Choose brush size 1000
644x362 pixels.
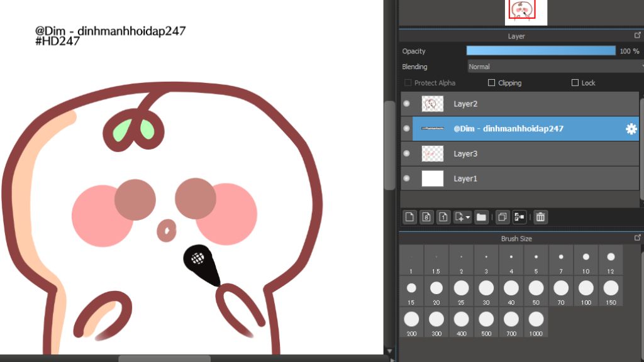pos(536,322)
